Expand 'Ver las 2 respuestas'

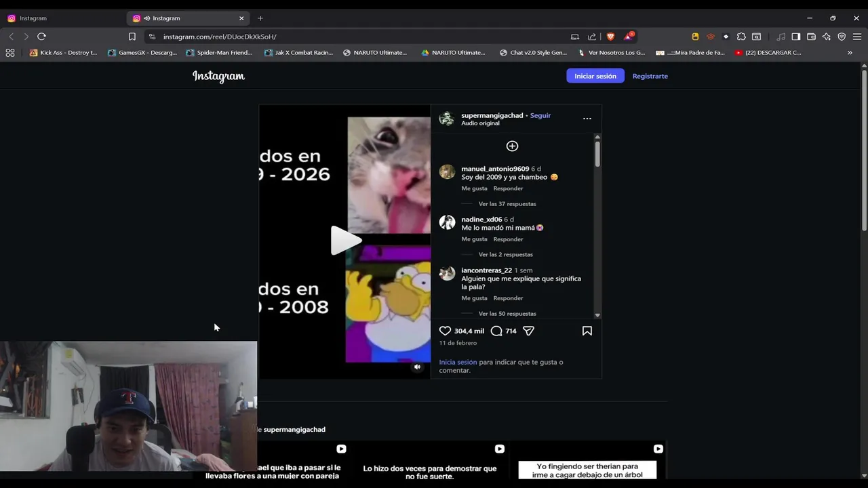click(x=506, y=255)
